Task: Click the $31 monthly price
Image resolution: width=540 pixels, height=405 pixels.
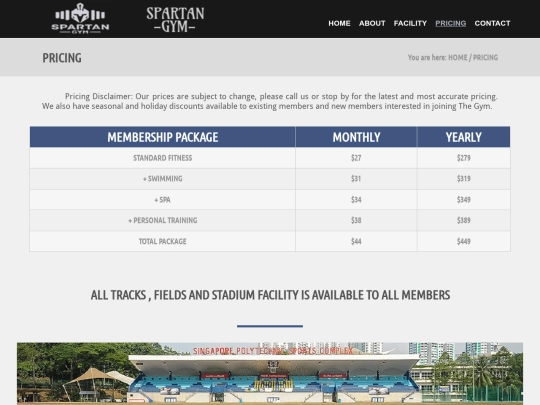Action: (x=356, y=179)
